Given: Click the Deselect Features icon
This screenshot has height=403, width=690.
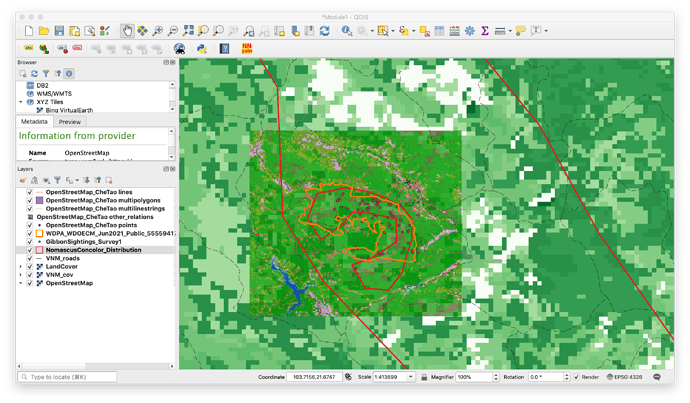Looking at the screenshot, I should (424, 31).
